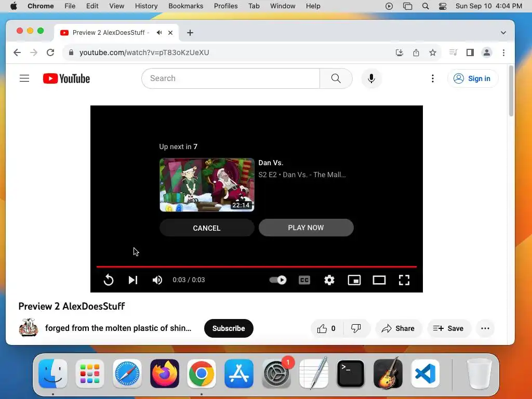Toggle closed captions (CC) button

tap(304, 280)
